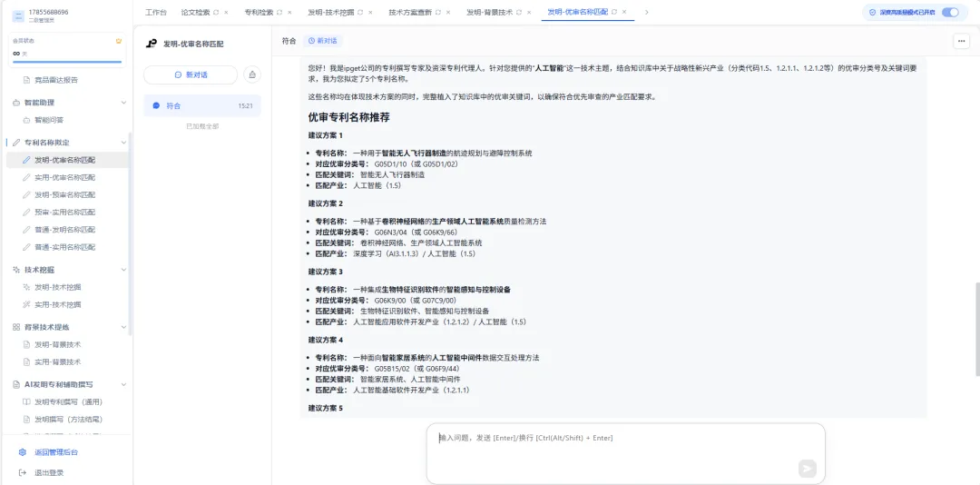Switch to the 工作台 tab

pyautogui.click(x=156, y=13)
